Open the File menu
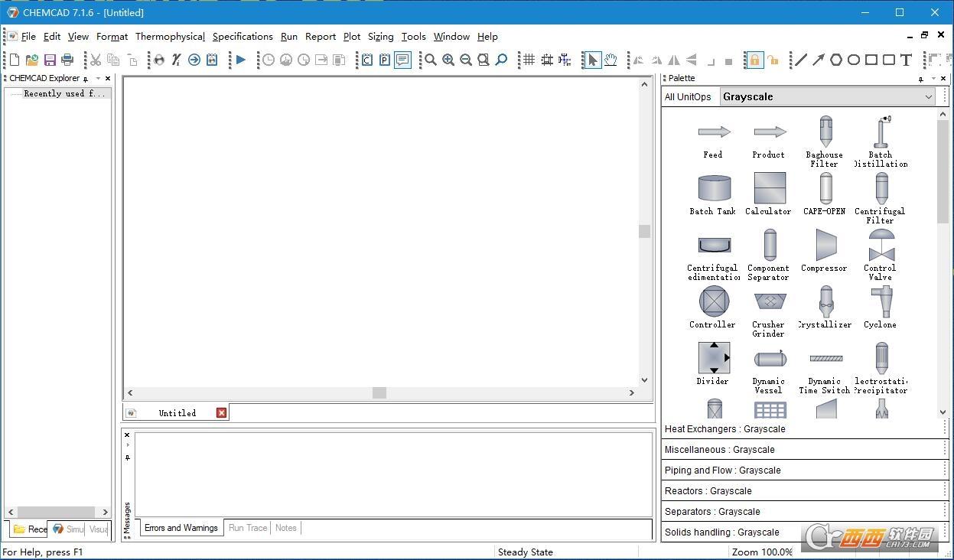Viewport: 954px width, 560px height. click(x=28, y=36)
